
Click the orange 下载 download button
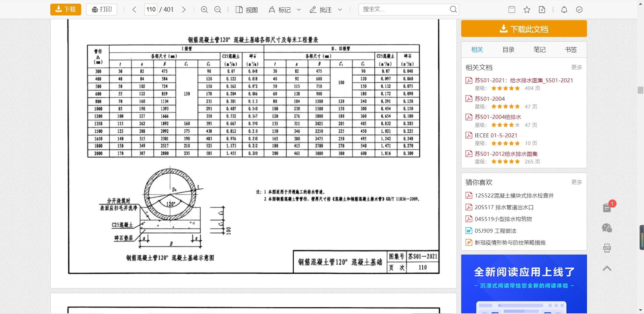click(66, 9)
